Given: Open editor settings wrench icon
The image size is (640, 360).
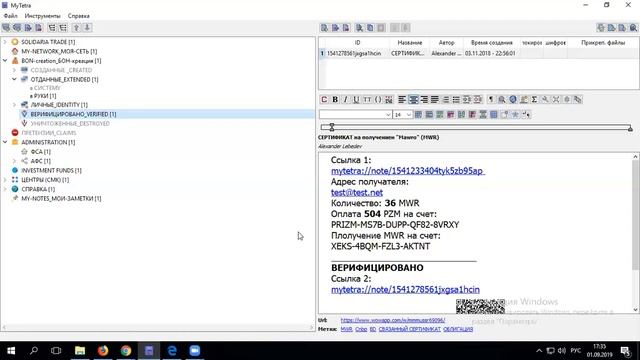Looking at the screenshot, I should tap(545, 99).
